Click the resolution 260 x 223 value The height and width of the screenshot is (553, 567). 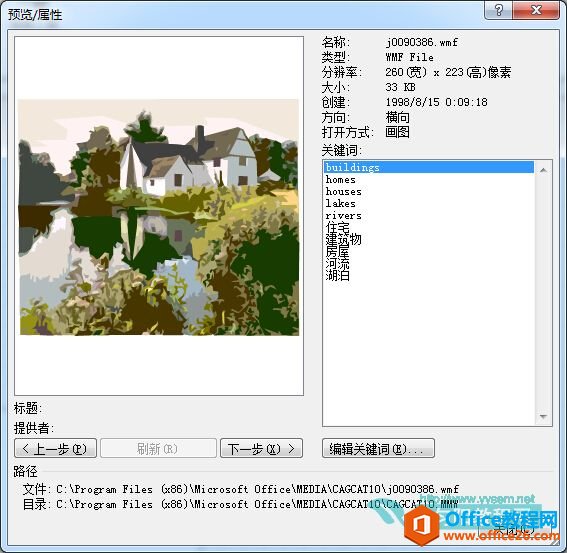pyautogui.click(x=448, y=72)
